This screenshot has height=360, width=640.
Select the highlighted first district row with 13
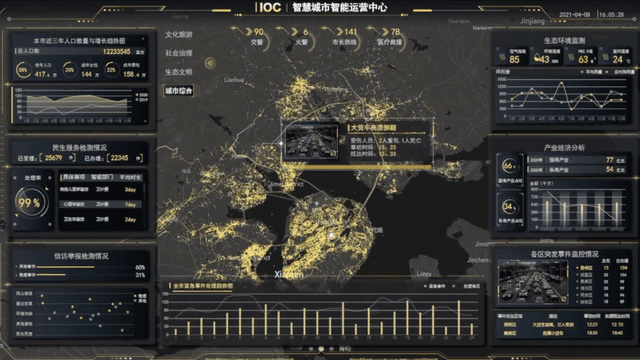[x=602, y=268]
